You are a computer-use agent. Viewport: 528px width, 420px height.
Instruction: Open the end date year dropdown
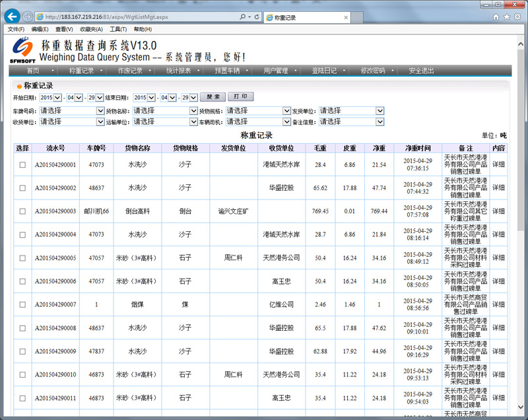(144, 98)
